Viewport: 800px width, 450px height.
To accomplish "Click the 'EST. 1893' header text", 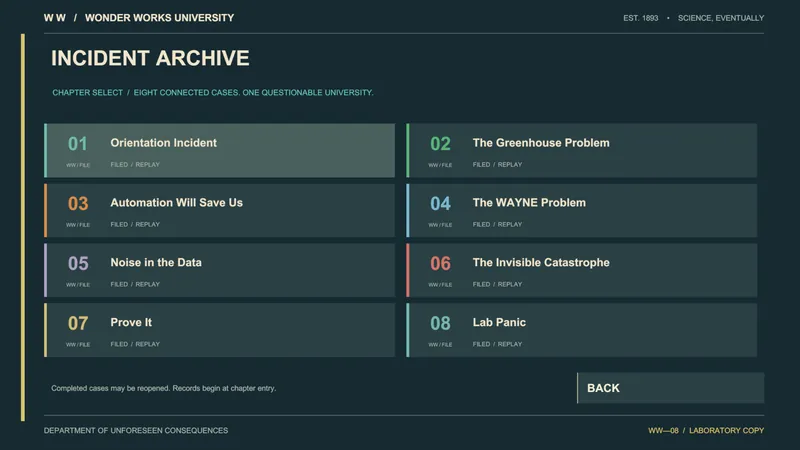I will [x=640, y=18].
